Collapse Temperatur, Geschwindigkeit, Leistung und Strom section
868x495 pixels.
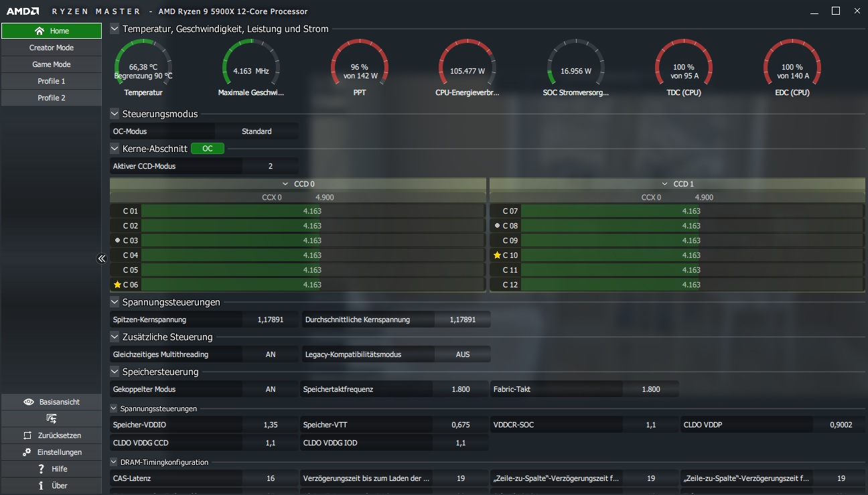pos(115,29)
